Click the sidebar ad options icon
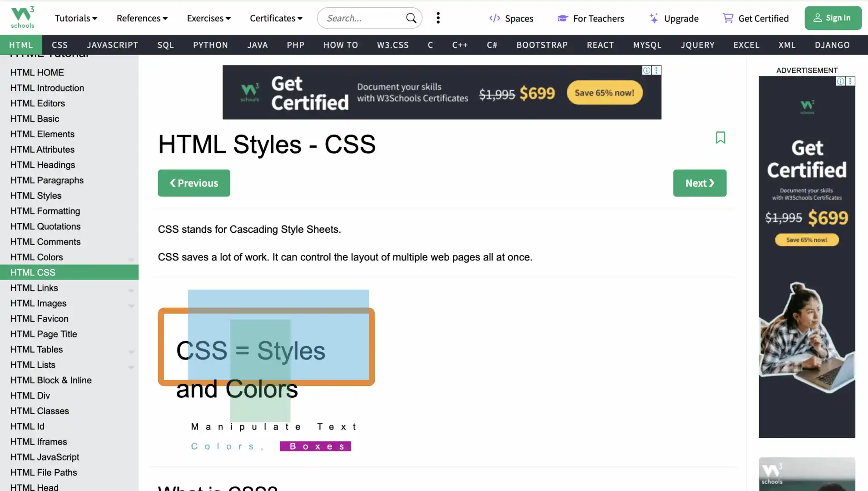This screenshot has width=868, height=491. coord(850,81)
